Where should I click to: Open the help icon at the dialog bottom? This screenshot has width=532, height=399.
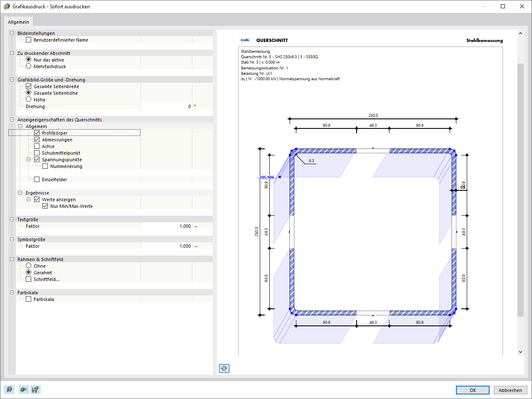[9, 389]
